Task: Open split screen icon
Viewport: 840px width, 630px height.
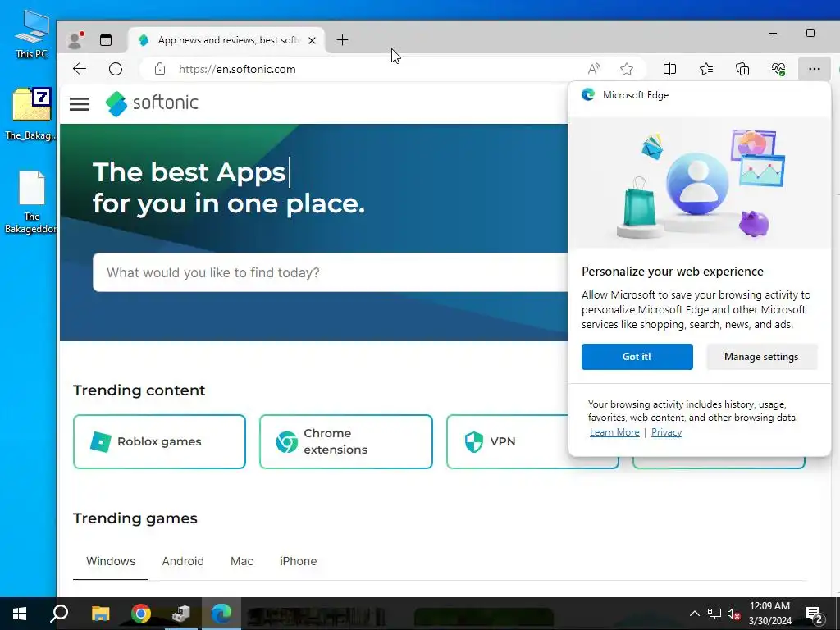Action: (x=669, y=69)
